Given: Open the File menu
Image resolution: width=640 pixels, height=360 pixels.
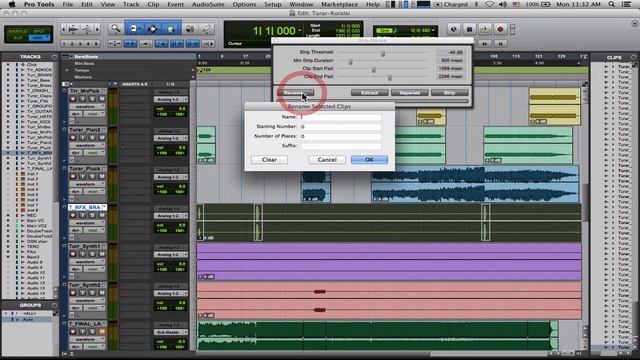Looking at the screenshot, I should 68,4.
